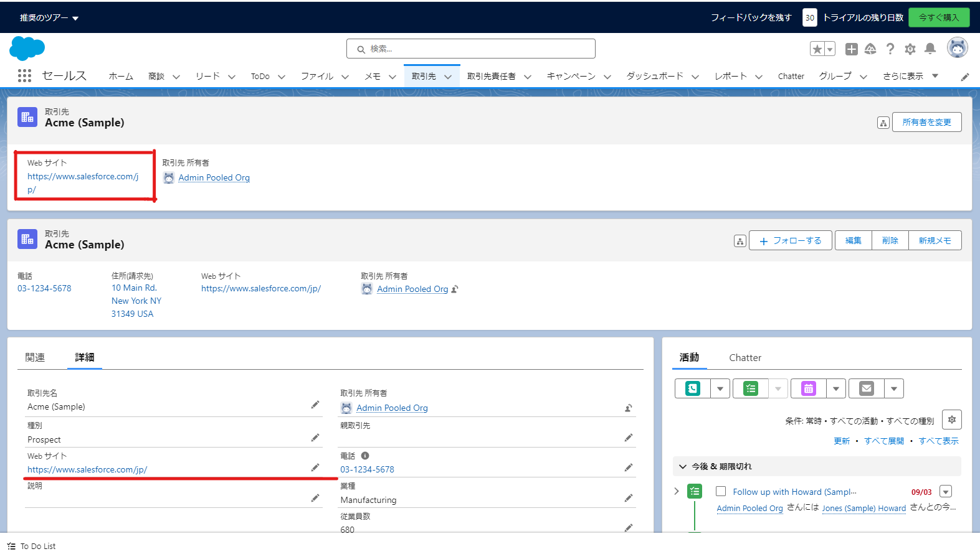Open the App Launcher grid icon

tap(24, 76)
